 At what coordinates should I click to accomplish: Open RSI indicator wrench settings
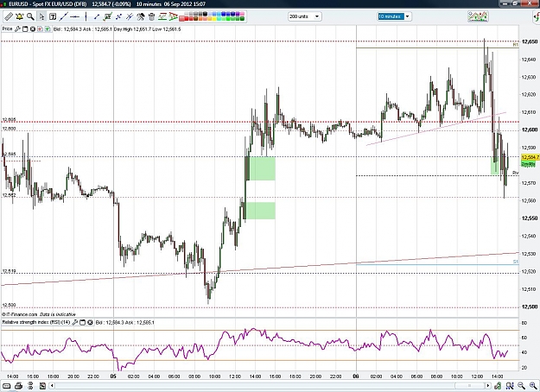(74, 322)
